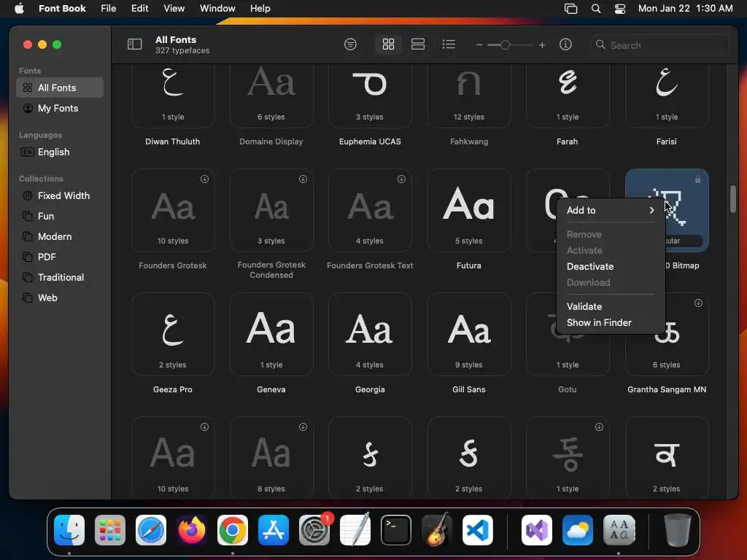747x560 pixels.
Task: Download Founders Grotesk Condensed via arrow icon
Action: click(303, 179)
